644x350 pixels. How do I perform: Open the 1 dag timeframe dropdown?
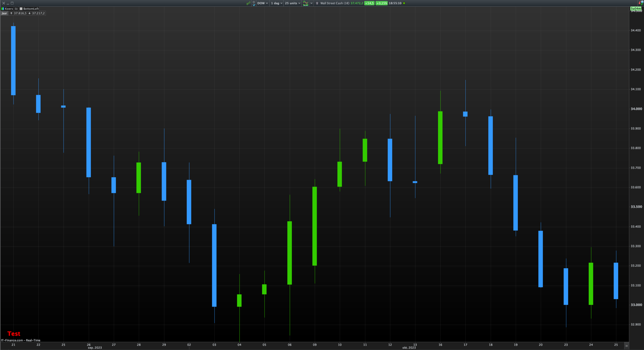pos(276,3)
